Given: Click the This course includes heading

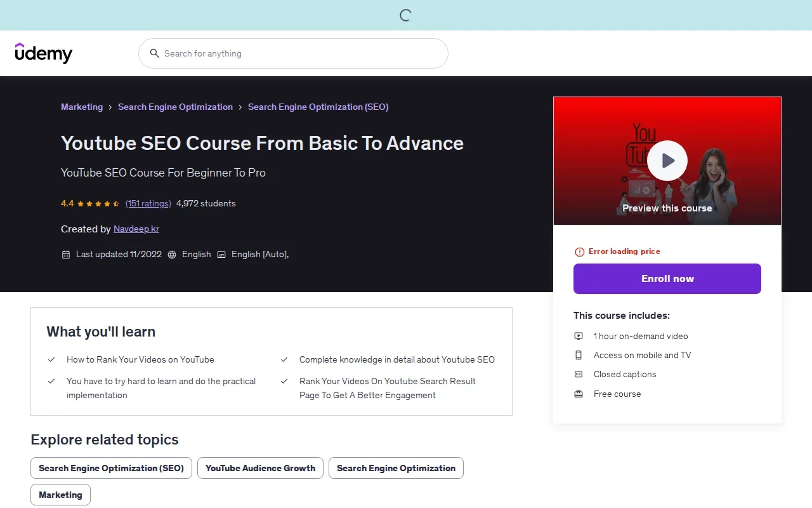Looking at the screenshot, I should click(x=622, y=316).
